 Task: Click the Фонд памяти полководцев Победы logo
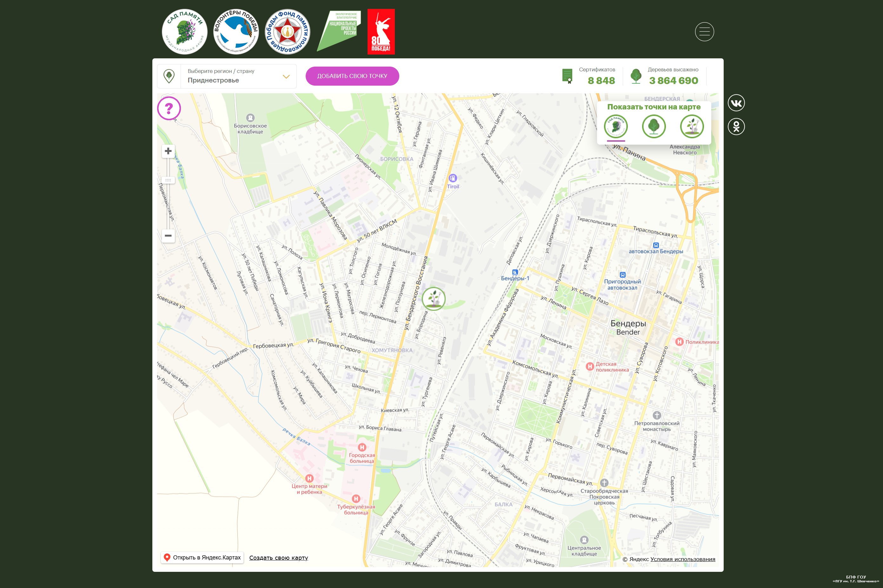[x=288, y=32]
